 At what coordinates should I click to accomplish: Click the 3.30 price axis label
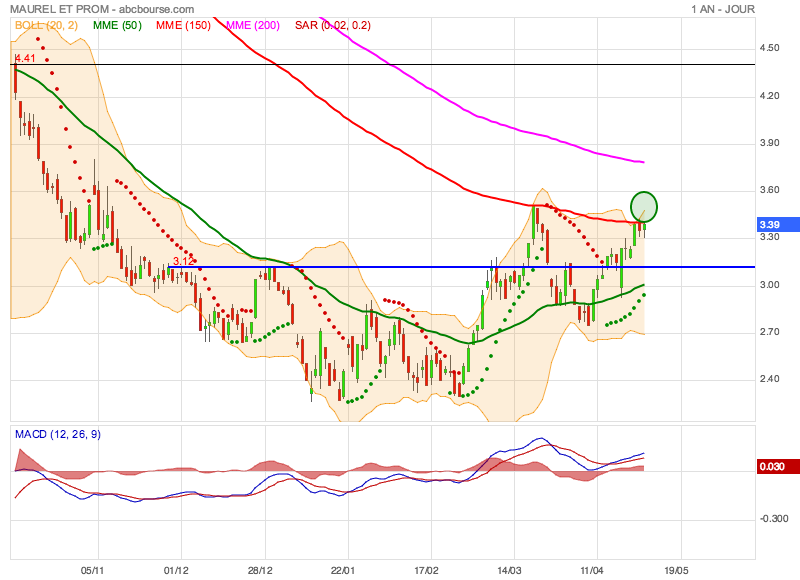coord(769,237)
